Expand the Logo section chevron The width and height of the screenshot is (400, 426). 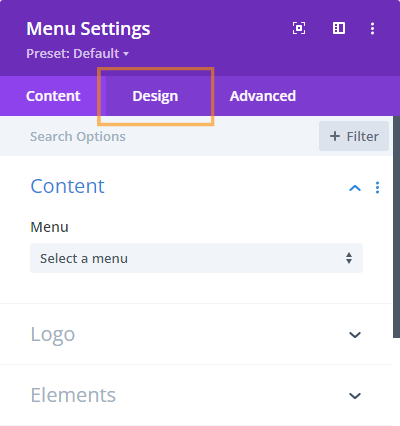[355, 335]
